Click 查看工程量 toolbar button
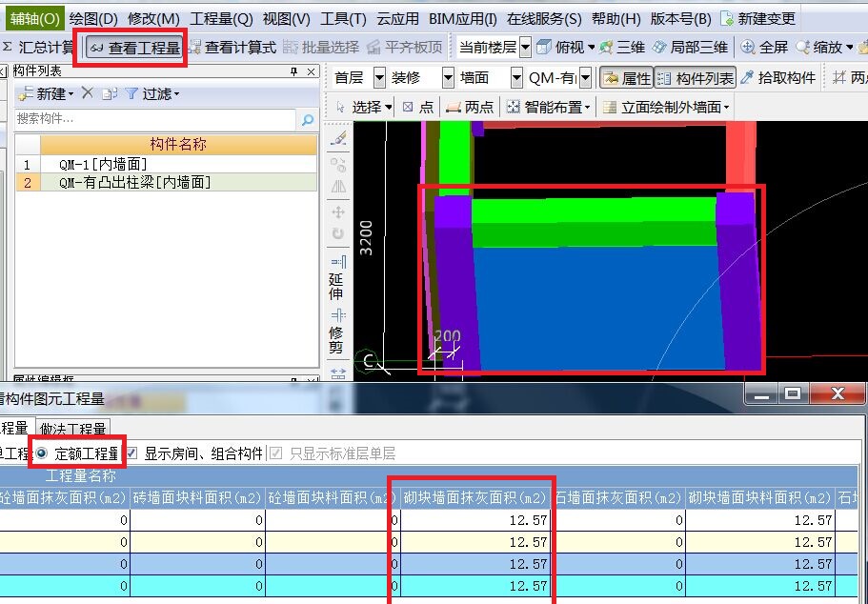868x604 pixels. pos(134,48)
